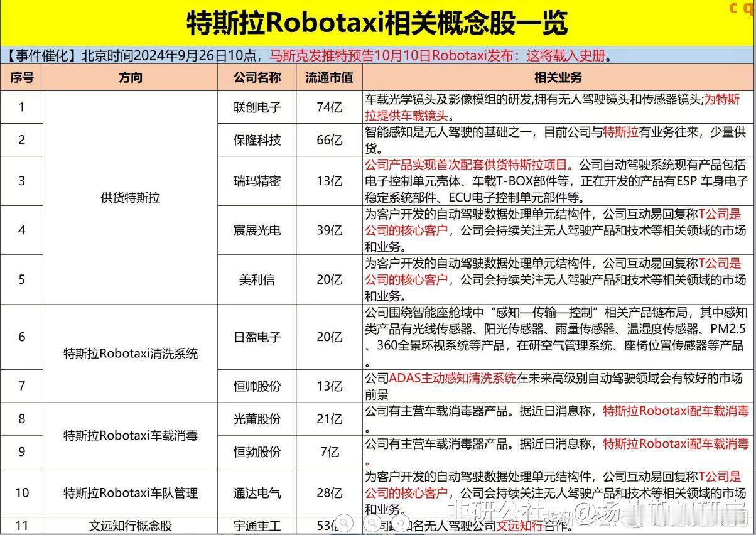Select company name 美利信

pyautogui.click(x=257, y=279)
